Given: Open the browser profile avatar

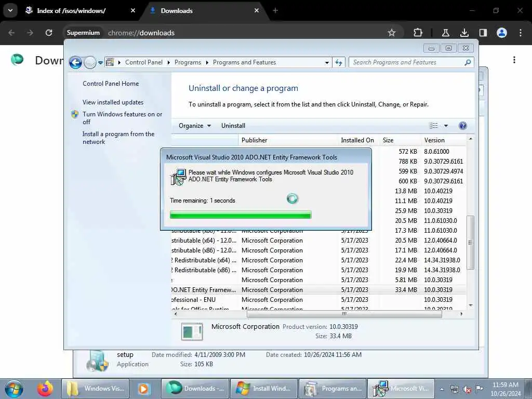Looking at the screenshot, I should [502, 33].
